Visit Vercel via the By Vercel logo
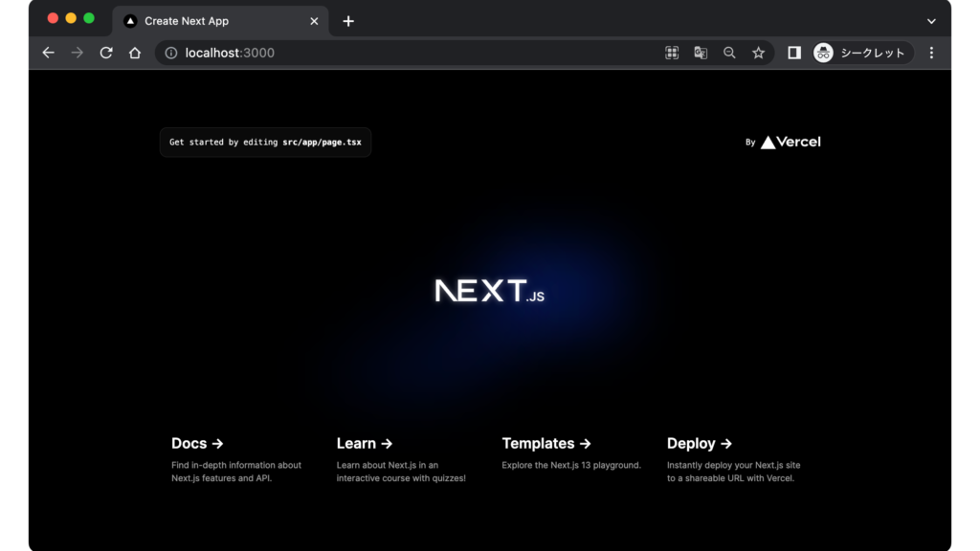Image resolution: width=980 pixels, height=551 pixels. pos(783,143)
